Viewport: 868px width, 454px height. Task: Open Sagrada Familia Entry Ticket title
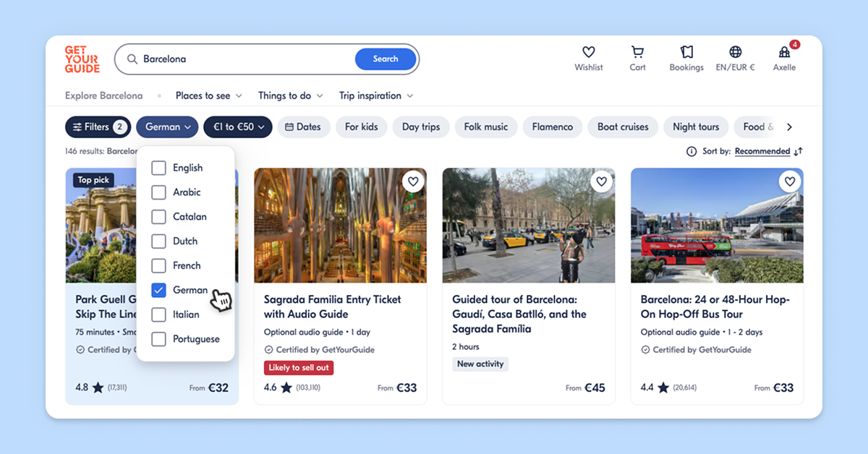(332, 307)
